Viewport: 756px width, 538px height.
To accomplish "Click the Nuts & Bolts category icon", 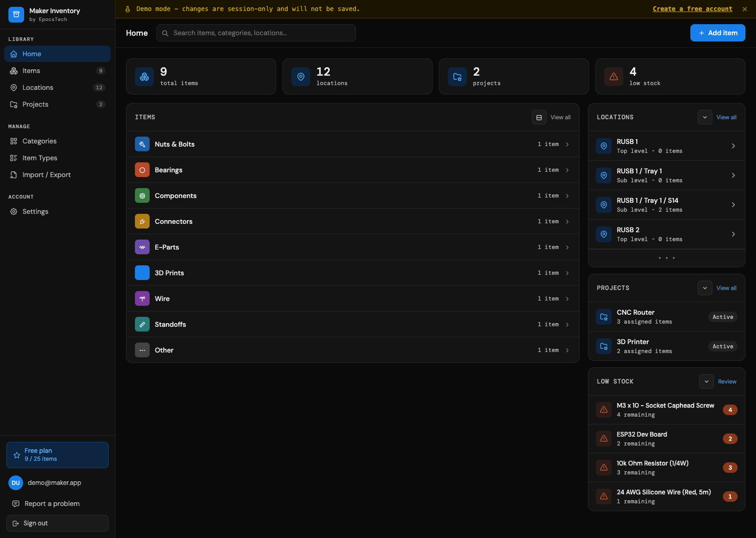I will [142, 144].
